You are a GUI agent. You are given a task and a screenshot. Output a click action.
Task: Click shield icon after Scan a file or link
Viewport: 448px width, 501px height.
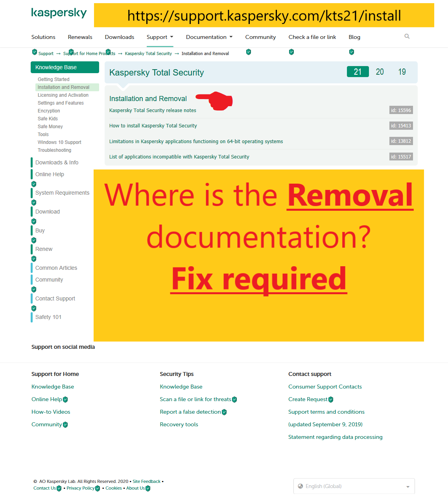234,400
